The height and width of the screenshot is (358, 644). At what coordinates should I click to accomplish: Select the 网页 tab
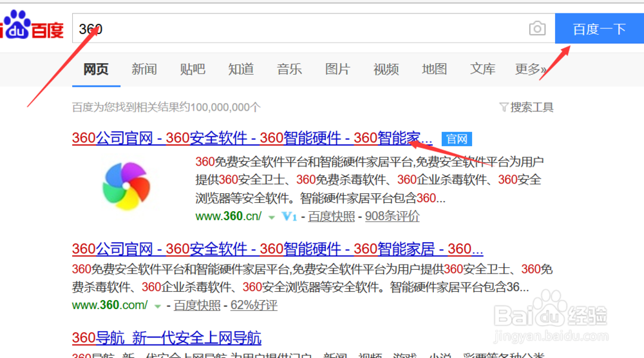(x=96, y=69)
